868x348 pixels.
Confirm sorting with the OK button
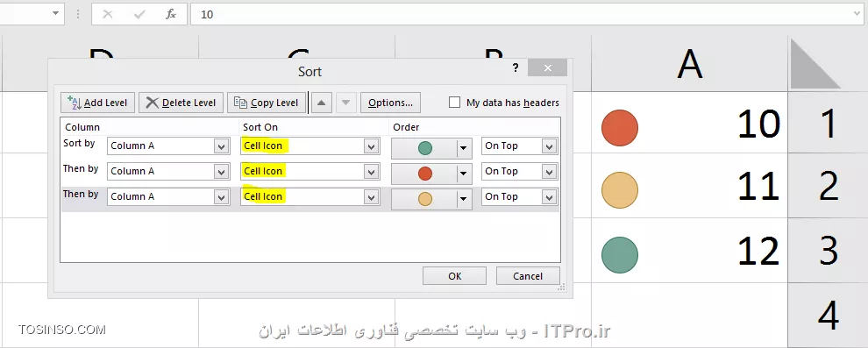454,276
